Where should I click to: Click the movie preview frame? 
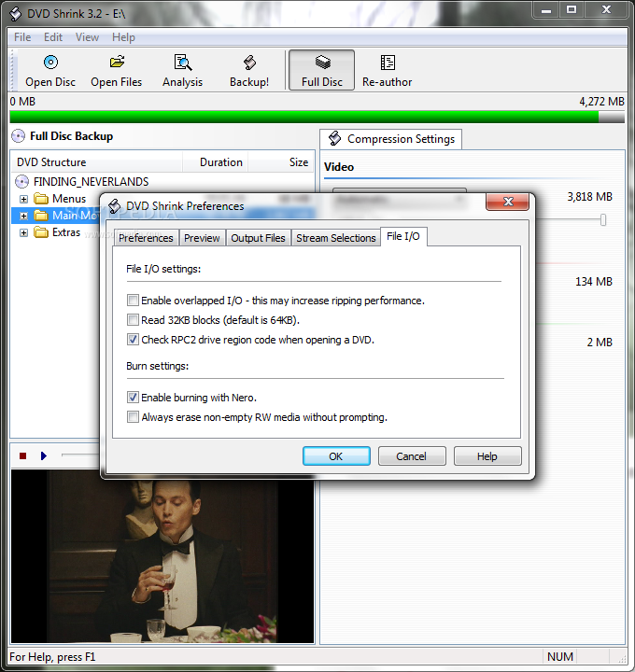[x=162, y=556]
